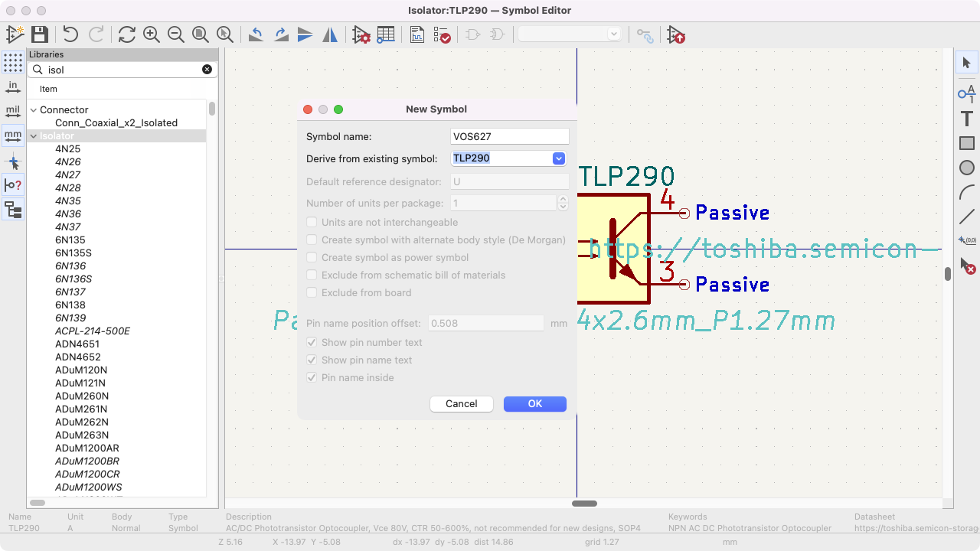Screen dimensions: 980x551
Task: Create a new symbol from the toolbar
Action: pos(15,34)
